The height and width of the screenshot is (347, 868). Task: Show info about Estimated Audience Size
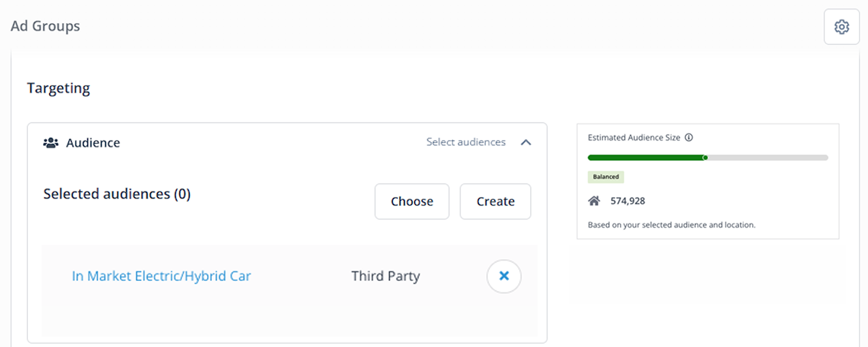click(689, 137)
